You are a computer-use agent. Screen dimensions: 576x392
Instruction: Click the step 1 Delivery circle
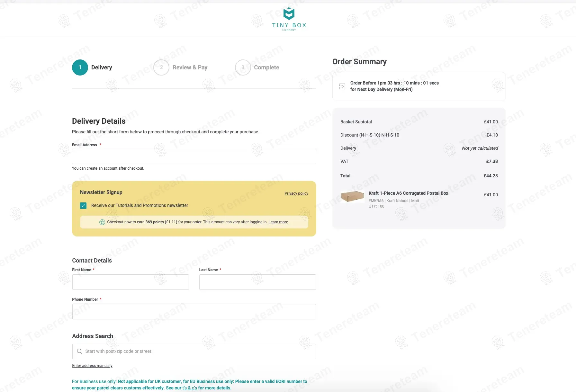tap(80, 67)
